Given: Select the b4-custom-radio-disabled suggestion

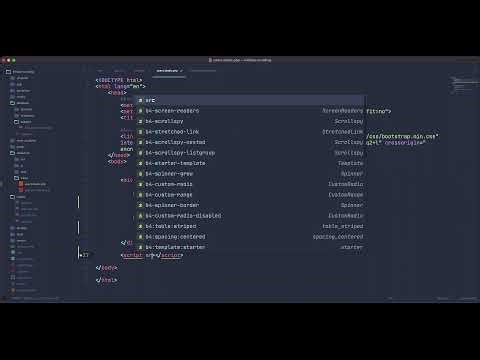Looking at the screenshot, I should (x=250, y=216).
